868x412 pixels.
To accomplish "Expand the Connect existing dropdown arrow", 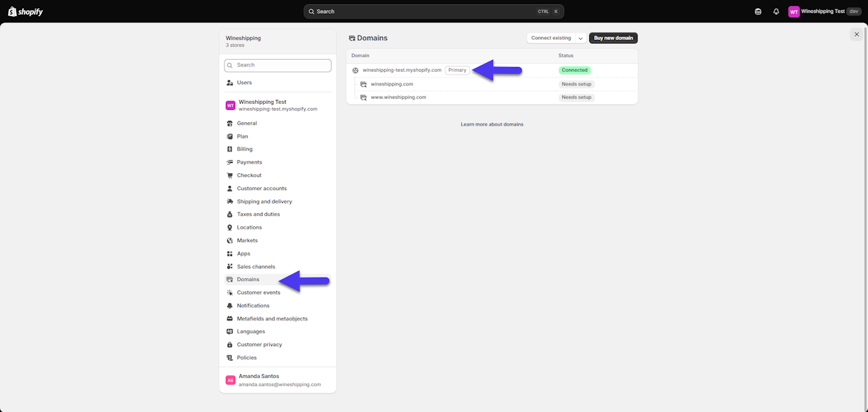I will pos(581,38).
